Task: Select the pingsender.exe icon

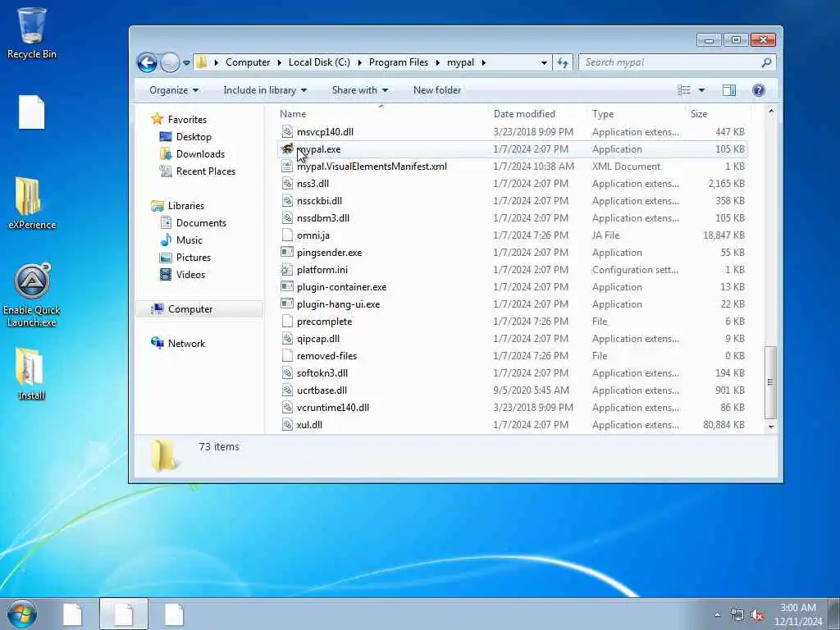Action: pos(287,253)
